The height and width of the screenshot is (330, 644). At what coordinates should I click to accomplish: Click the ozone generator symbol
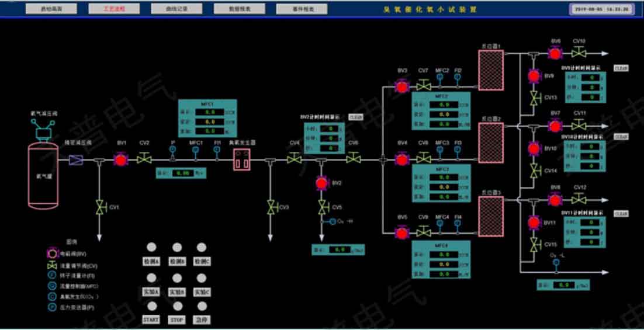coord(242,159)
